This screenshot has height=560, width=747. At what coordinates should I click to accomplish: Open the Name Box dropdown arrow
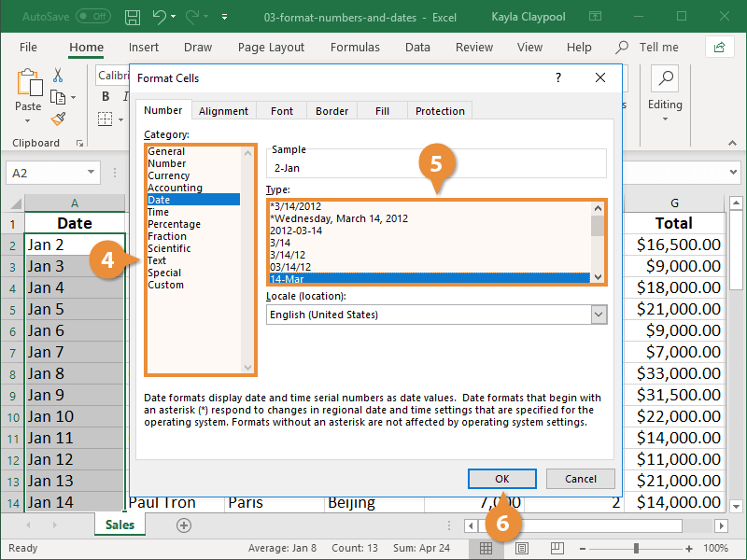(91, 172)
